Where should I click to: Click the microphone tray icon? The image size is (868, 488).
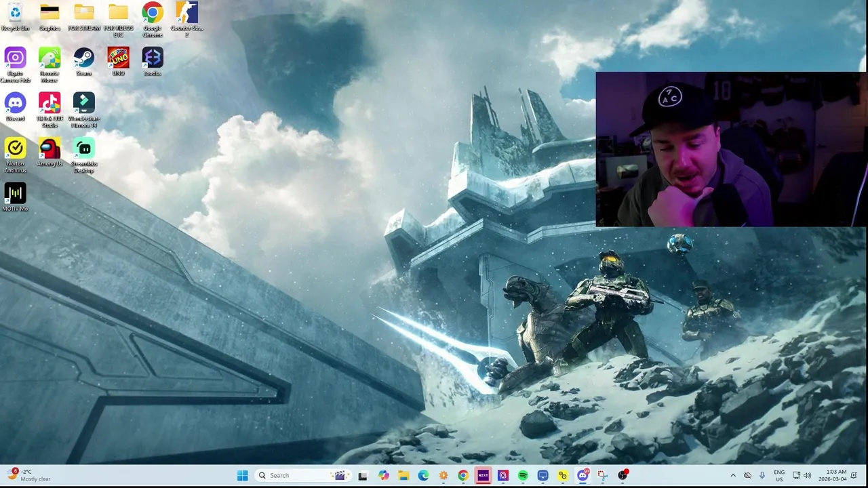coord(762,476)
